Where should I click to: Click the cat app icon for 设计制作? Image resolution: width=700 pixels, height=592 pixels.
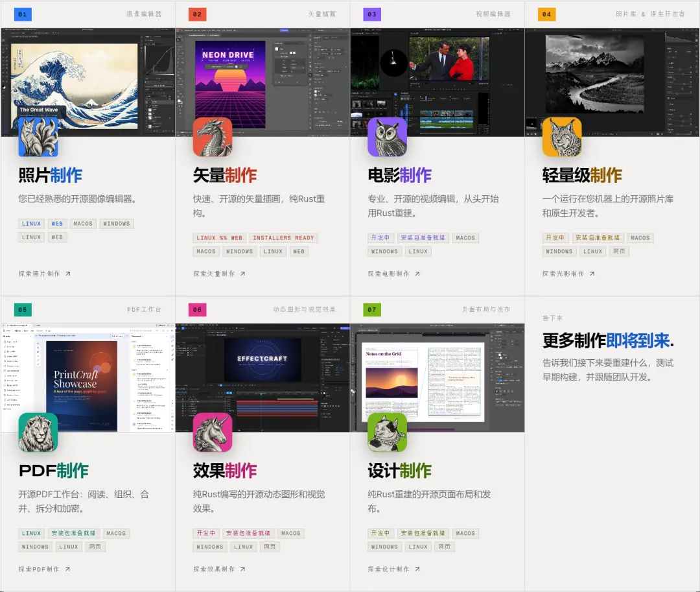pyautogui.click(x=387, y=432)
